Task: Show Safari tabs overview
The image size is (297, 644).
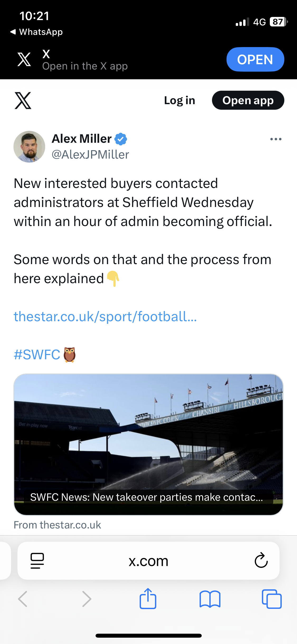Action: click(x=272, y=599)
